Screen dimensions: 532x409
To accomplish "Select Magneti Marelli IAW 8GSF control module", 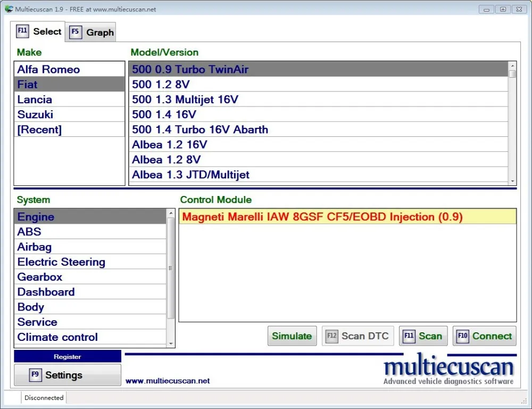I will pyautogui.click(x=347, y=216).
